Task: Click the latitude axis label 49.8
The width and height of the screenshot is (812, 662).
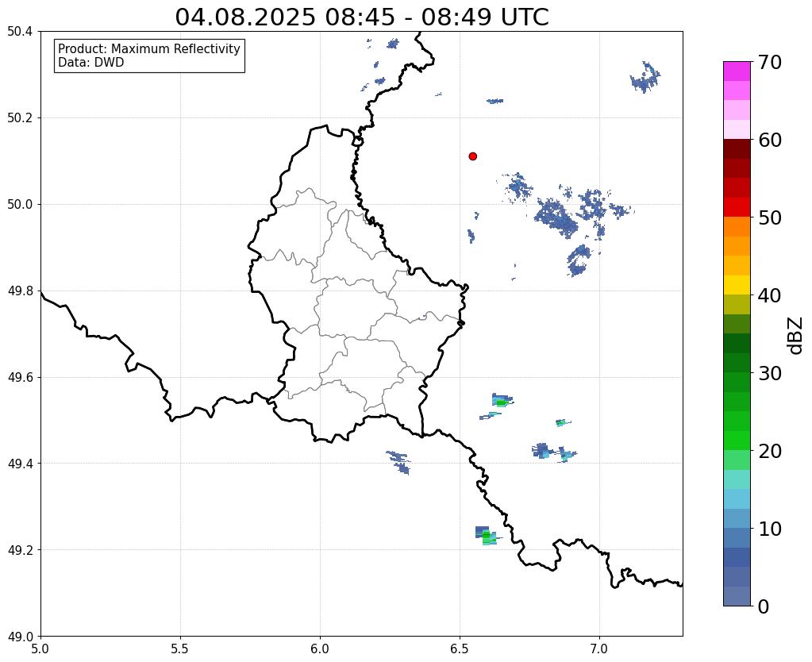Action: tap(20, 291)
